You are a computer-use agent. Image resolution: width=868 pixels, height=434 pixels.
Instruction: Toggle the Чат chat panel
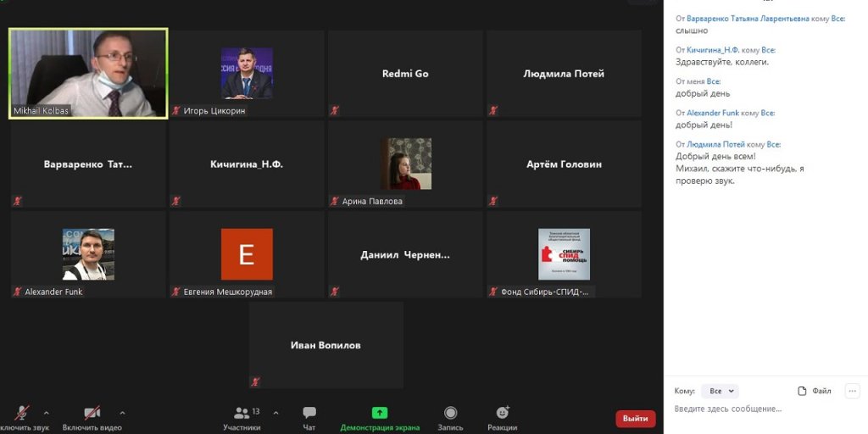(309, 413)
